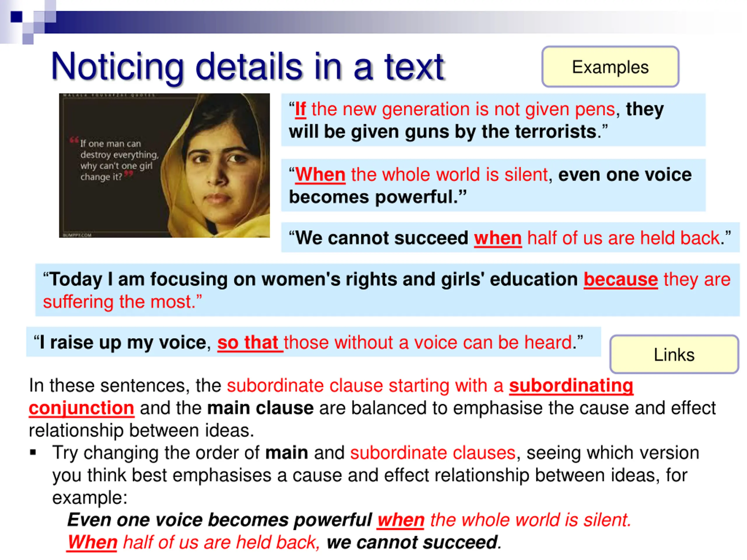
Task: Click 'Today I am focusing on women's rights' text
Action: click(195, 280)
